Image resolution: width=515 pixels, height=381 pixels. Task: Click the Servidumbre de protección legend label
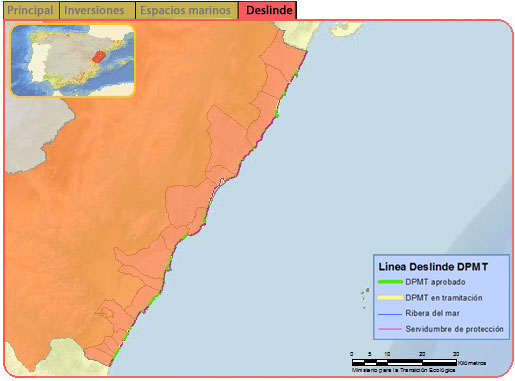[x=454, y=329]
